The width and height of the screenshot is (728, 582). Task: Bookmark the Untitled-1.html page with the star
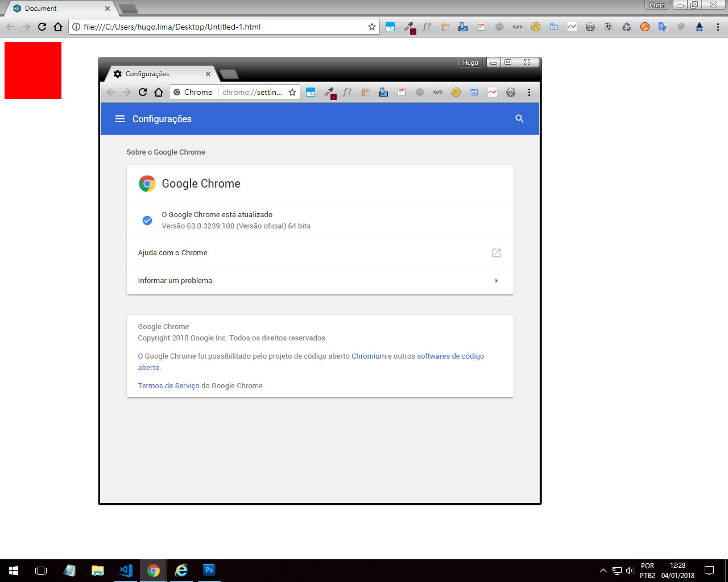(x=372, y=27)
